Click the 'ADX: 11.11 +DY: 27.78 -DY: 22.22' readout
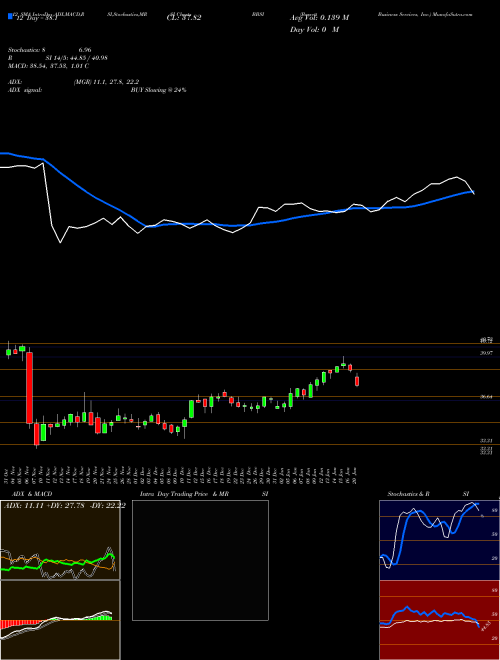The image size is (500, 660). coord(64,506)
